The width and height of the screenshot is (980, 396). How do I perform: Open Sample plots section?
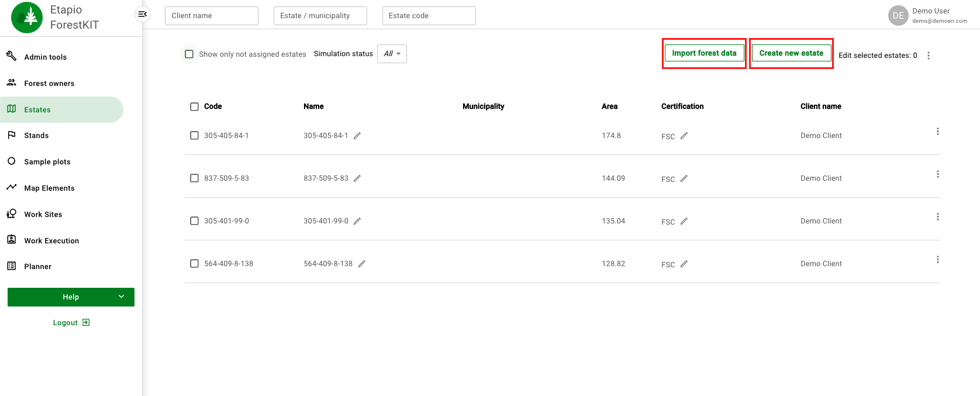point(47,161)
